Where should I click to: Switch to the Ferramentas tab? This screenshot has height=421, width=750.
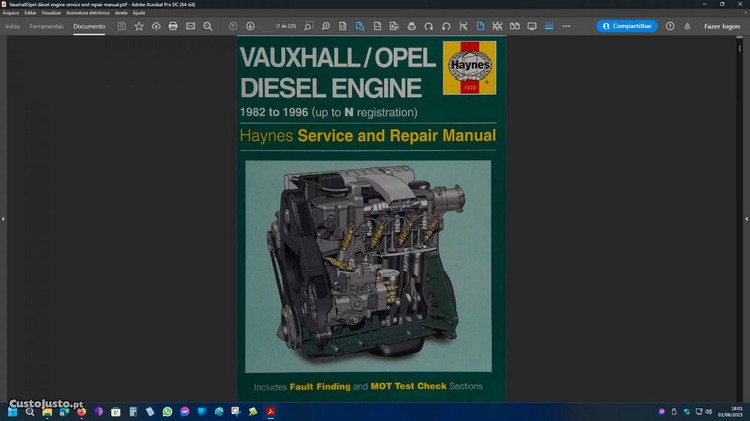pos(46,26)
